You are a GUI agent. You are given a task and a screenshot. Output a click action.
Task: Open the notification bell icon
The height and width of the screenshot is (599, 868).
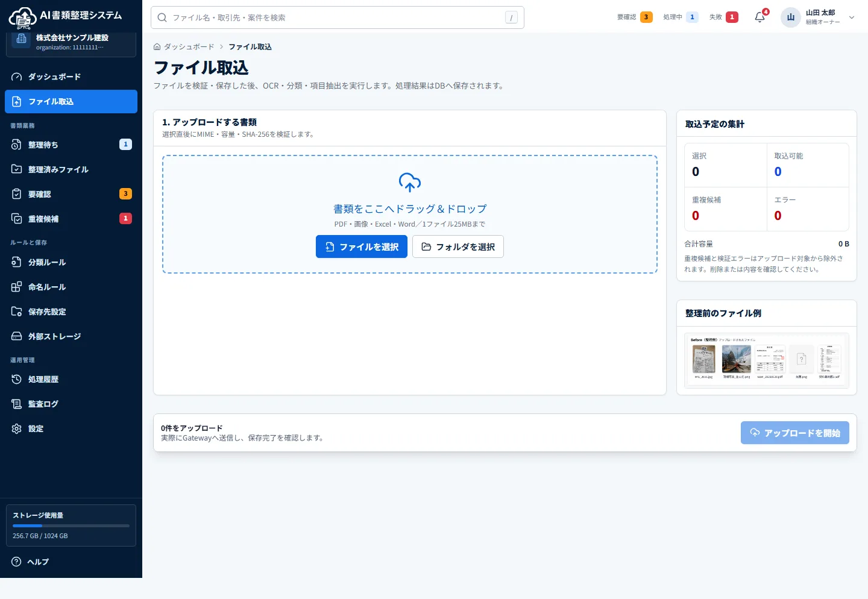760,17
